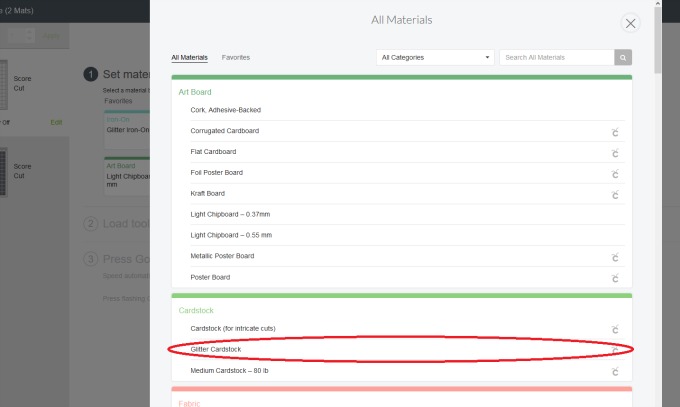
Task: Select Poster Board material
Action: (407, 277)
